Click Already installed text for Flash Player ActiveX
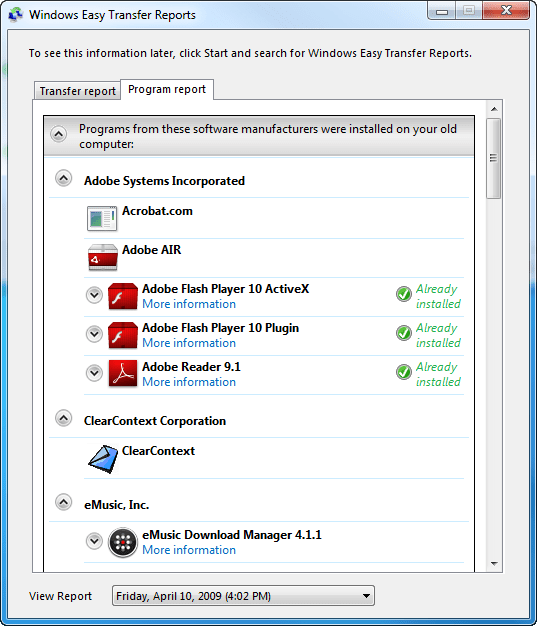Screen dimensions: 537x626 pos(438,297)
